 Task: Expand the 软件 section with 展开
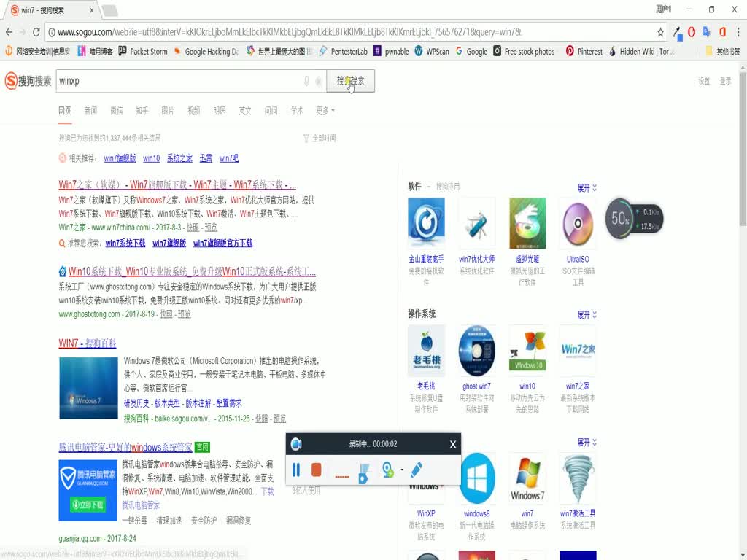(587, 188)
